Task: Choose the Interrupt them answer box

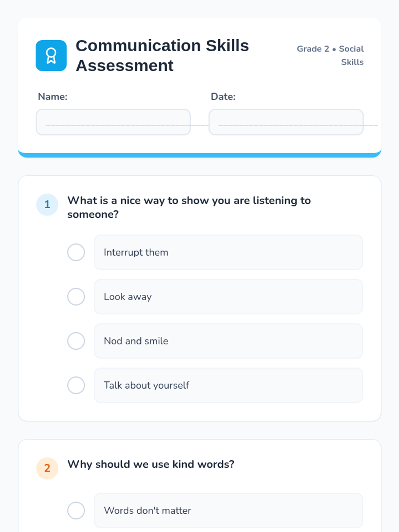Action: tap(228, 252)
